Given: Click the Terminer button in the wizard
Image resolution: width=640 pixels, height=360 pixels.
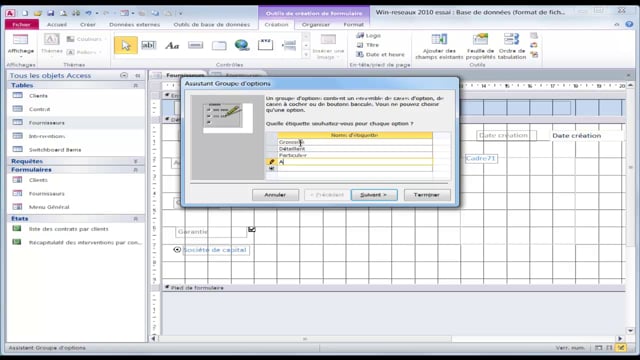Looking at the screenshot, I should point(427,195).
